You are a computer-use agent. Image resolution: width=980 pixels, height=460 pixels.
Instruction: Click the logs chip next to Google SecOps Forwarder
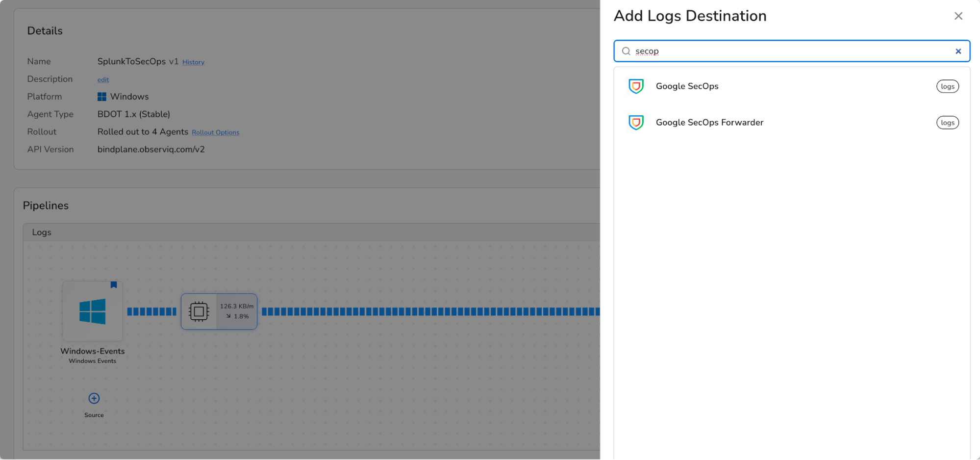pyautogui.click(x=947, y=123)
